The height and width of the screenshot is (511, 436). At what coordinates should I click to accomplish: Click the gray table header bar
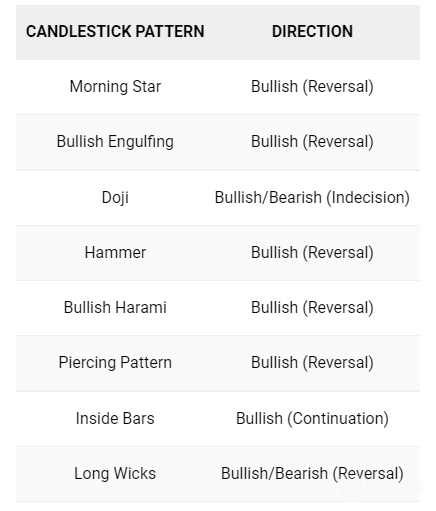pyautogui.click(x=218, y=32)
